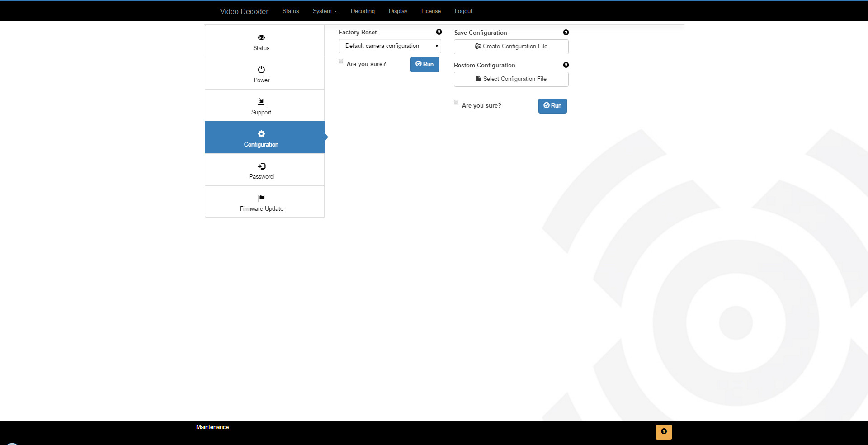
Task: Open the Password sidebar icon
Action: coord(261,166)
